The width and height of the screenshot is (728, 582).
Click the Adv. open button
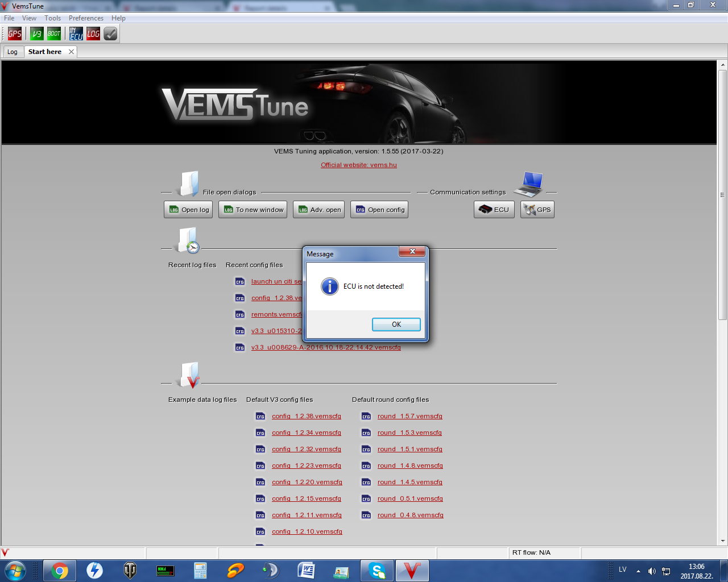pos(319,210)
